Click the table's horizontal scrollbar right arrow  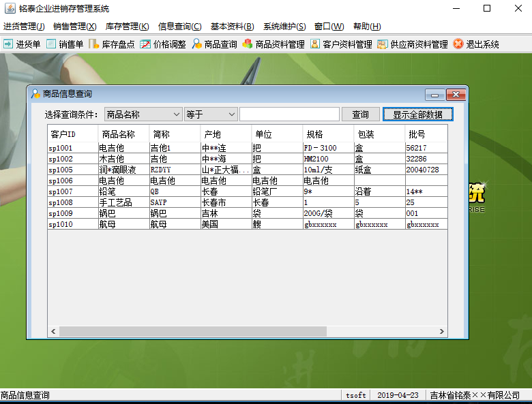(441, 331)
